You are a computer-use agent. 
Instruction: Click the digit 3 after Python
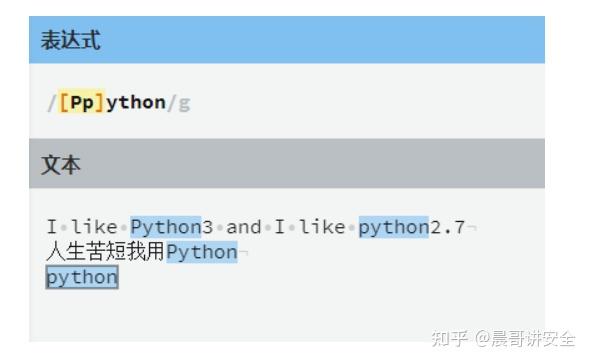[x=208, y=227]
